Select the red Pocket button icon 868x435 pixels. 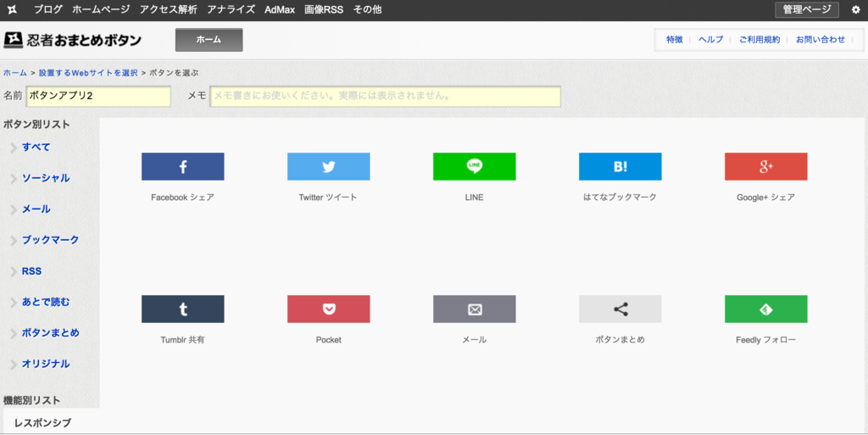tap(328, 309)
